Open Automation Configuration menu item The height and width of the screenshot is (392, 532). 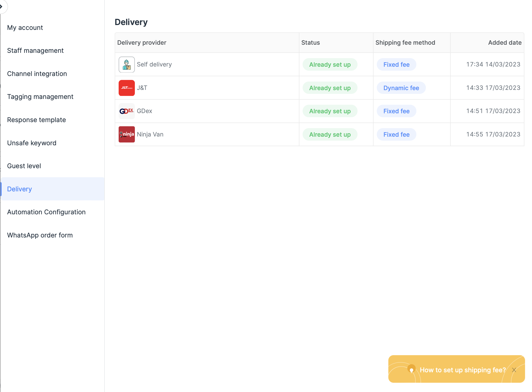pyautogui.click(x=46, y=212)
